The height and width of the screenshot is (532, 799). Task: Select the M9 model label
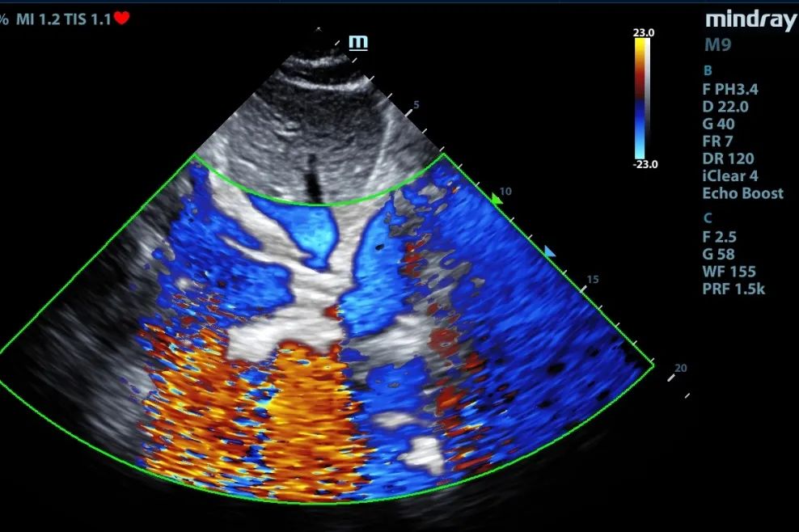[717, 45]
